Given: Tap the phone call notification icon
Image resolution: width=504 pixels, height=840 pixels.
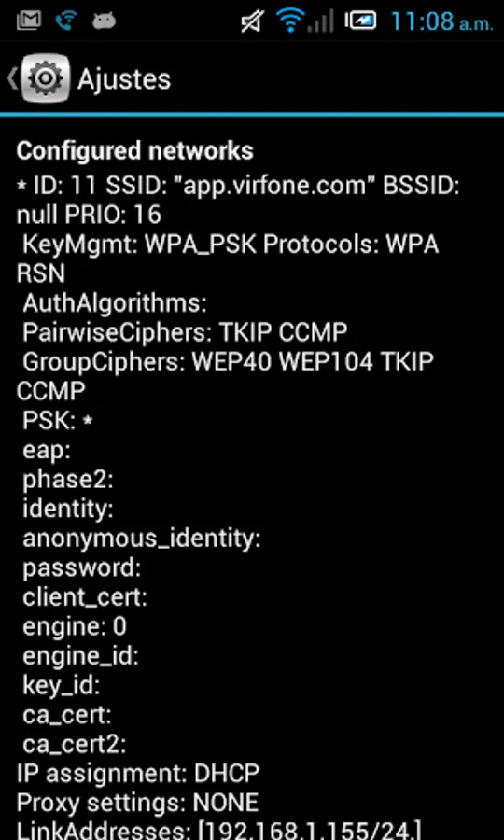Looking at the screenshot, I should [66, 21].
